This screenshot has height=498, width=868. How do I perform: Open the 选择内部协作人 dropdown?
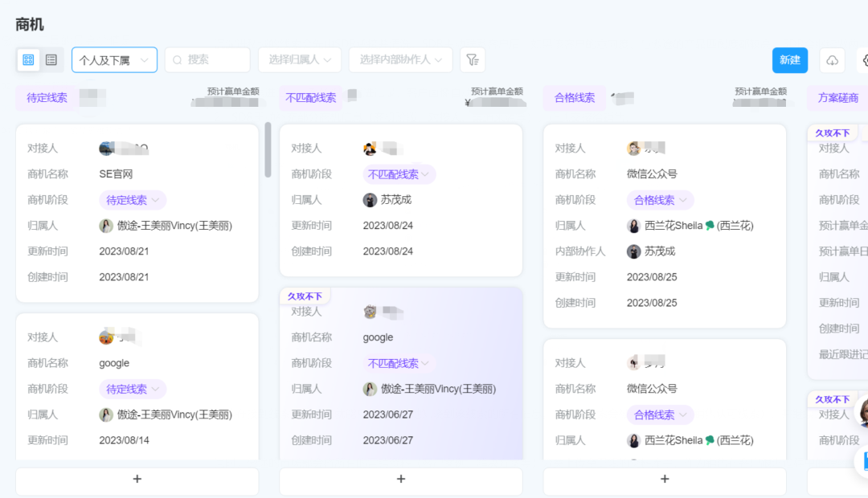[x=400, y=59]
